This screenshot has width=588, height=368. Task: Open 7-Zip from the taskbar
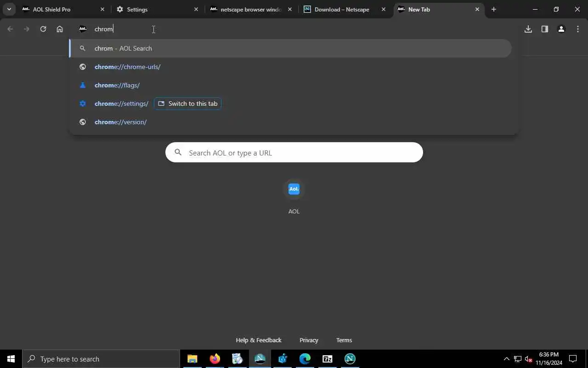[x=328, y=359]
